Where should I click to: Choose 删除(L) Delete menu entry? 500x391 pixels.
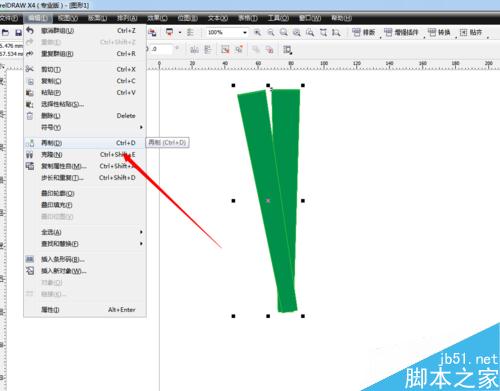point(85,116)
